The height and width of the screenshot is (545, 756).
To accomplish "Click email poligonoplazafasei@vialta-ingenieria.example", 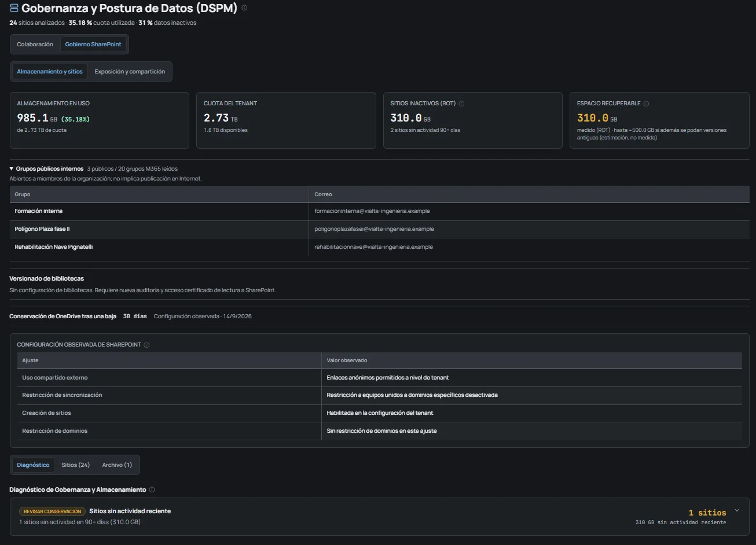I will [374, 229].
